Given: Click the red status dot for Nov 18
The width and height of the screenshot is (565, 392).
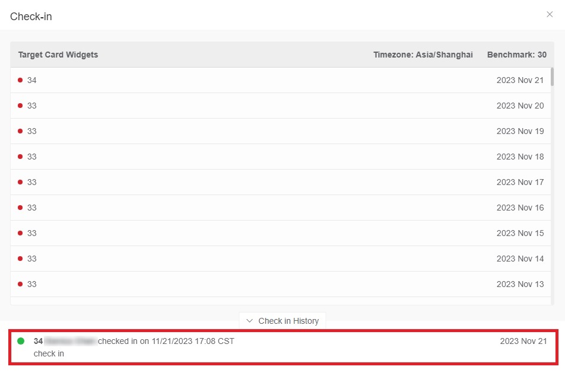Looking at the screenshot, I should 20,157.
